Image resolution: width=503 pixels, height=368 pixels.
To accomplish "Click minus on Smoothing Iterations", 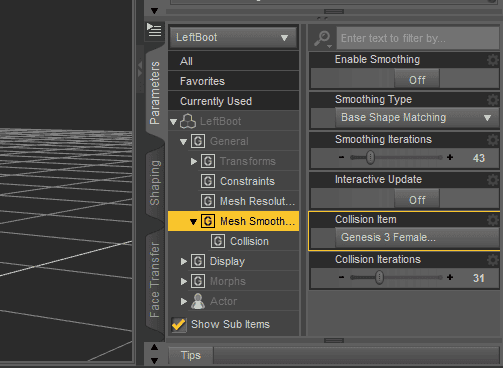I will (x=341, y=157).
